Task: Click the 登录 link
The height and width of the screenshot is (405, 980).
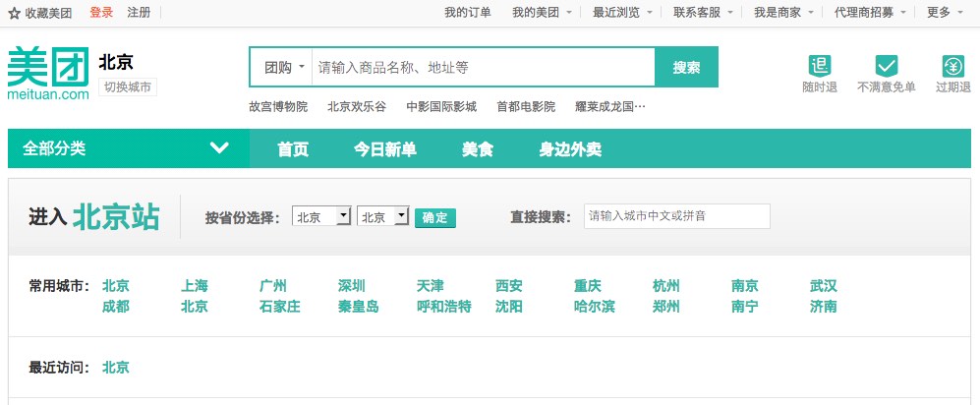Action: point(101,13)
